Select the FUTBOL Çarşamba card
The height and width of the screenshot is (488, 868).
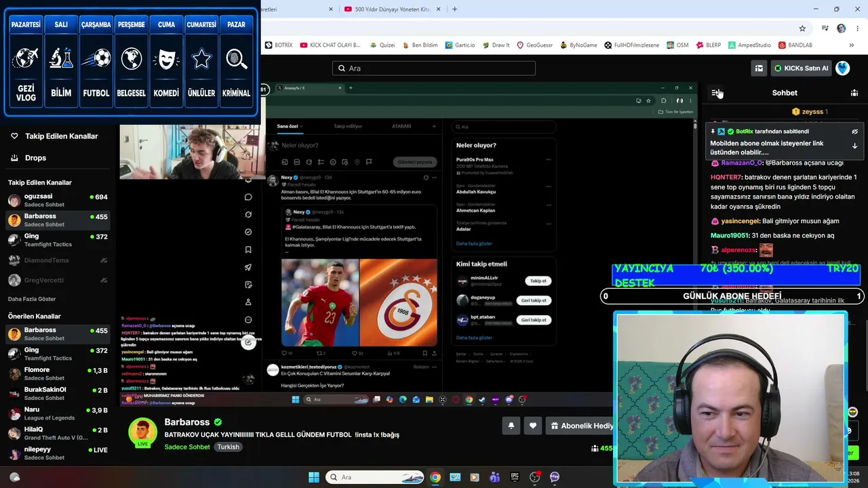click(96, 61)
